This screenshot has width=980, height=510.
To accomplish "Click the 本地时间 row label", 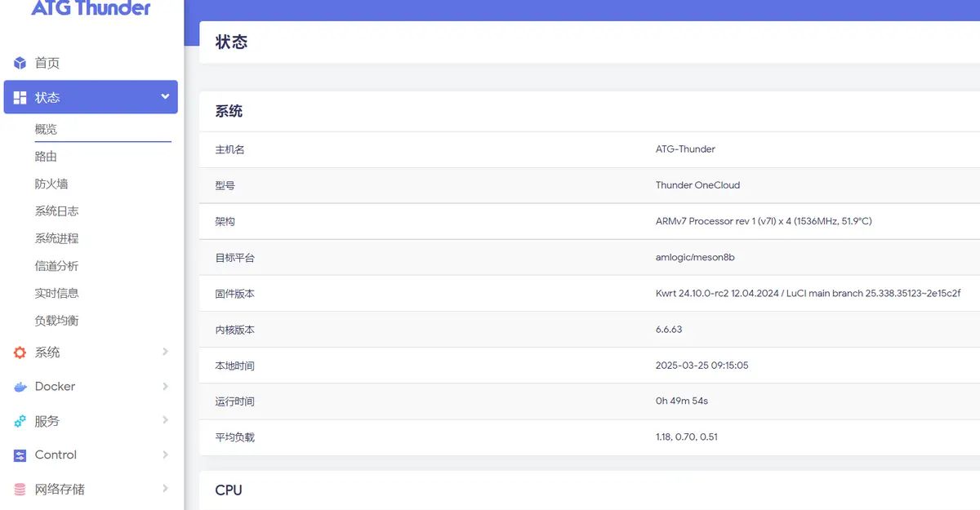I will click(234, 365).
